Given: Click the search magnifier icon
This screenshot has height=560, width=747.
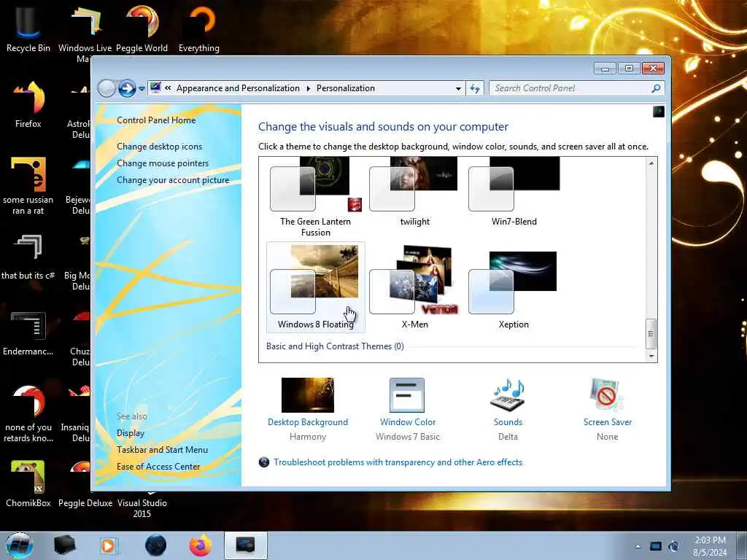Looking at the screenshot, I should point(656,88).
